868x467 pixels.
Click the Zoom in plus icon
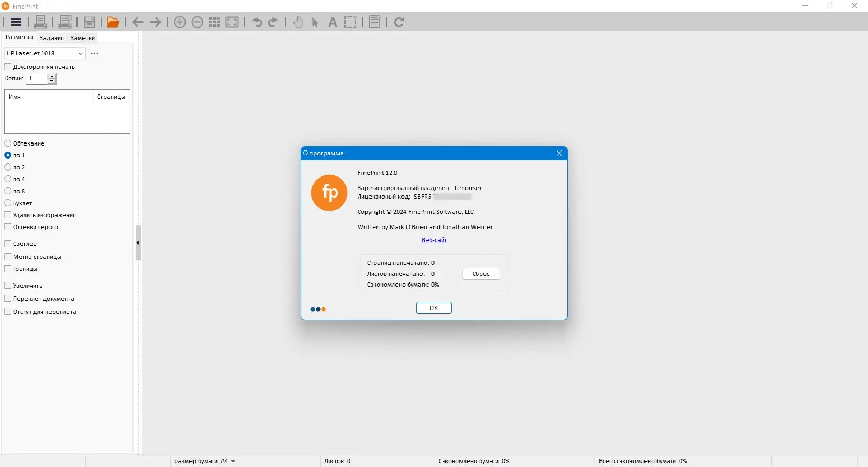click(x=180, y=22)
